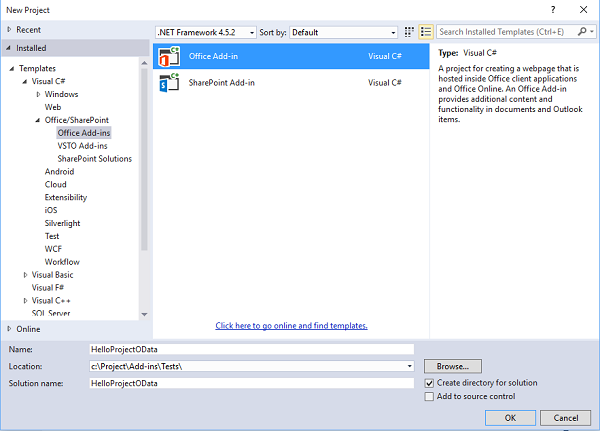600x431 pixels.
Task: Collapse the Installed section
Action: (8, 48)
